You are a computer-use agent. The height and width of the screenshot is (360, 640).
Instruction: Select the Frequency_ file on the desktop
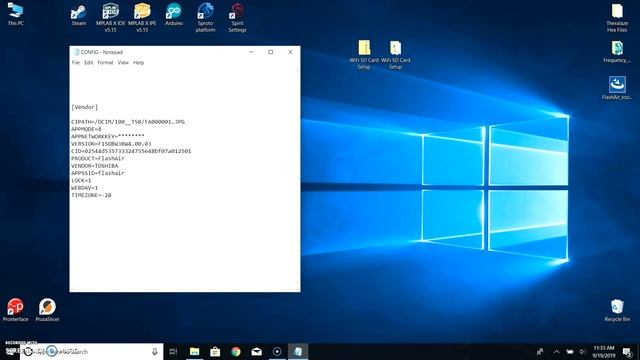click(617, 51)
